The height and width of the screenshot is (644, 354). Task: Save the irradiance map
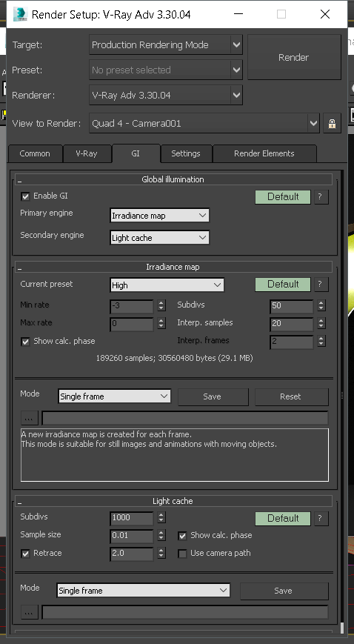(x=213, y=396)
